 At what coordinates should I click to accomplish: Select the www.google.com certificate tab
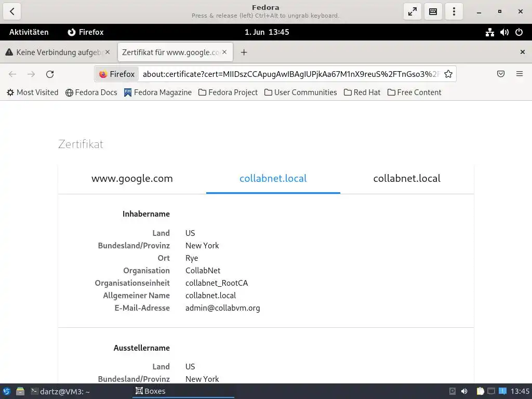coord(132,179)
